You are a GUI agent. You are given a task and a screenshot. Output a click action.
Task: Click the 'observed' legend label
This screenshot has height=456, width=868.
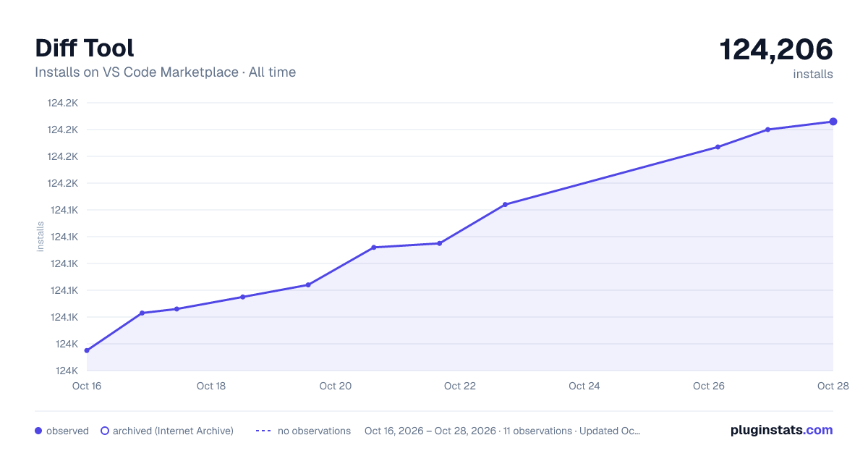(x=67, y=431)
